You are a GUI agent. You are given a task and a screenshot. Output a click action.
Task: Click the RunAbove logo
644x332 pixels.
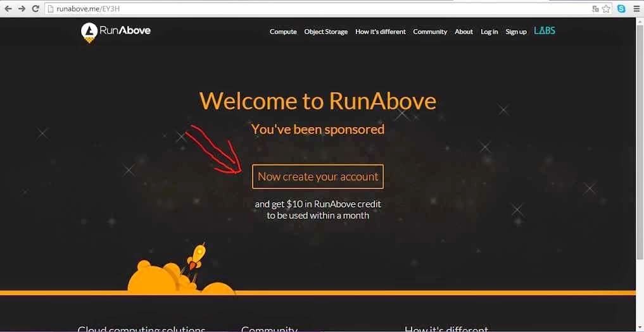coord(116,32)
